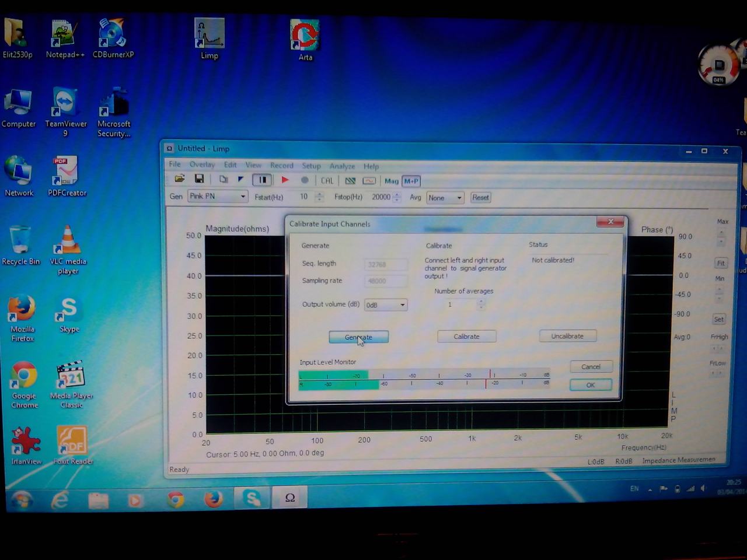Open the Record menu

(282, 165)
